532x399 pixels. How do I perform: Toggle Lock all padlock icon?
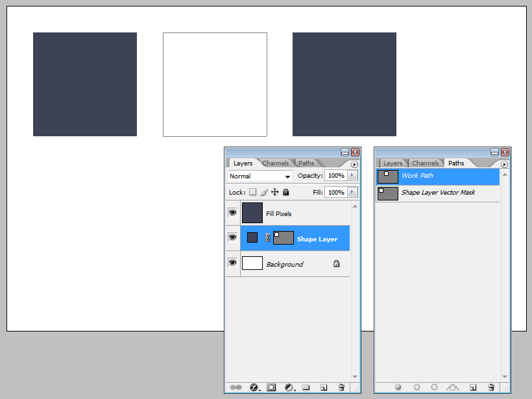(286, 192)
